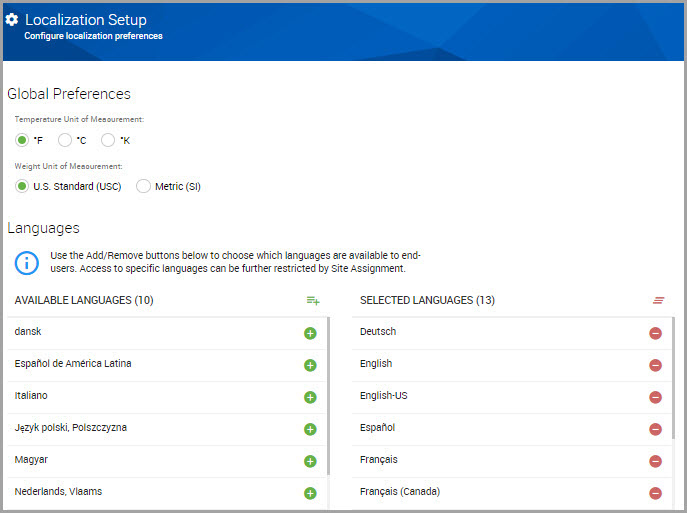Add Italiano using the plus icon

[x=310, y=397]
